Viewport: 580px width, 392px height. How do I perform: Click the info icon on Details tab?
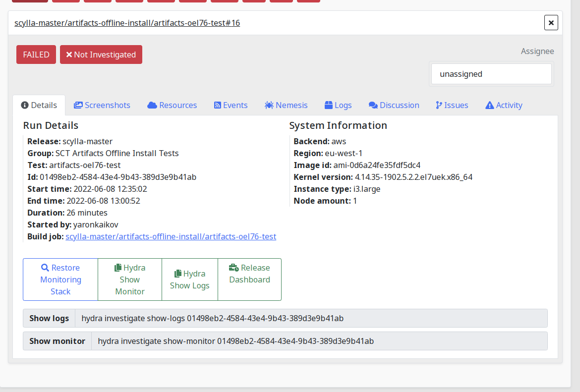pos(25,105)
